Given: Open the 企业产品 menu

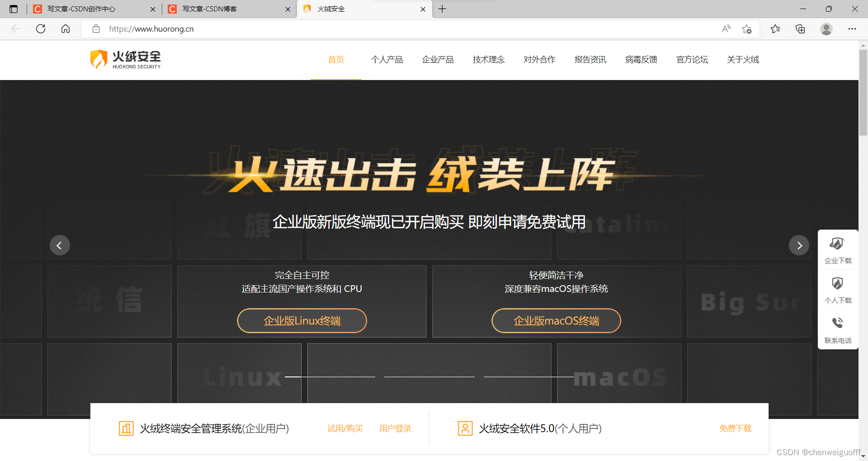Looking at the screenshot, I should (x=438, y=60).
